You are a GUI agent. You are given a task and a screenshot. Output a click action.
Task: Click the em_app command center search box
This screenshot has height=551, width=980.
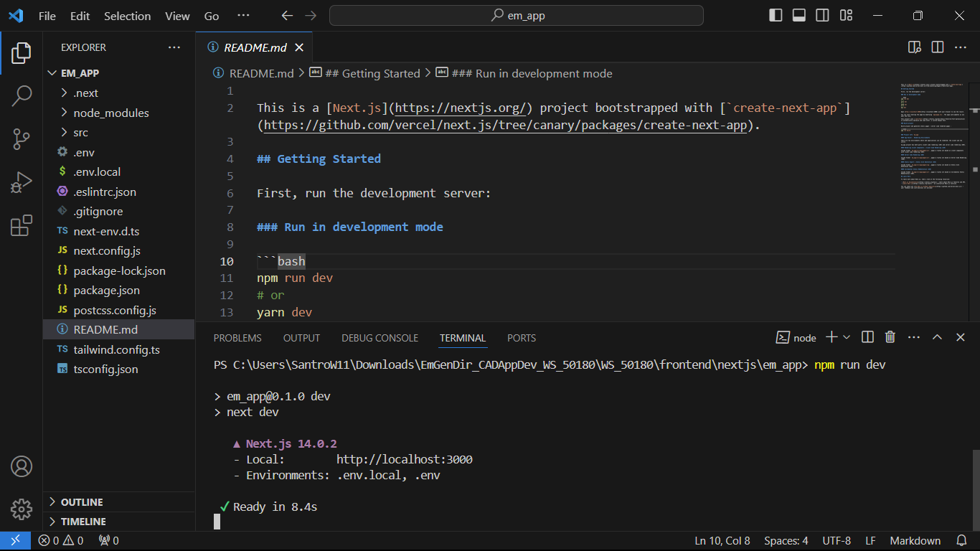517,16
